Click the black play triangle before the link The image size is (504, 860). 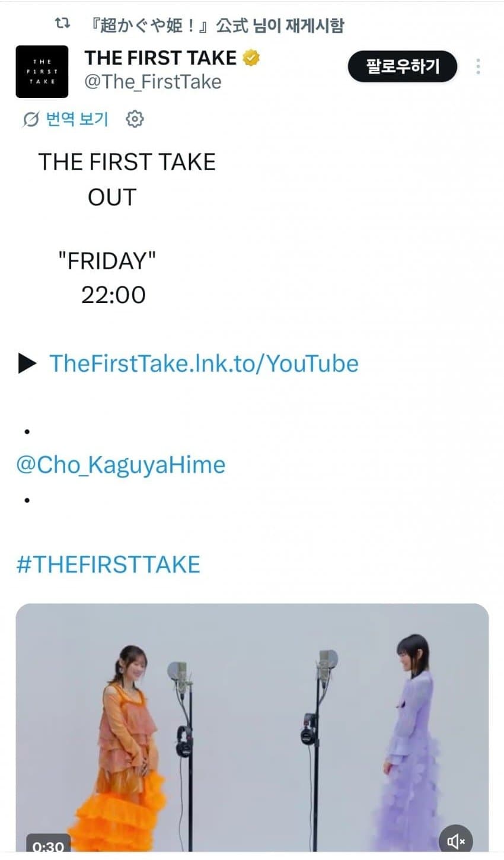pyautogui.click(x=27, y=363)
